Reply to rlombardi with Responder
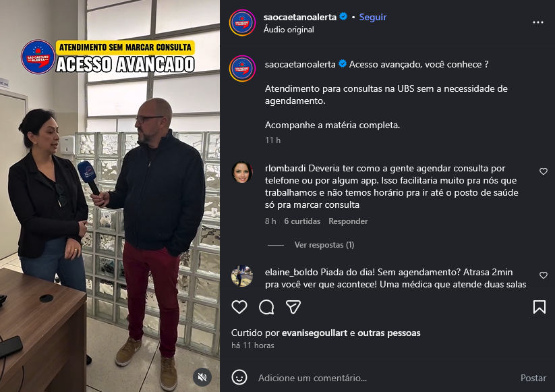The width and height of the screenshot is (555, 392). point(348,221)
